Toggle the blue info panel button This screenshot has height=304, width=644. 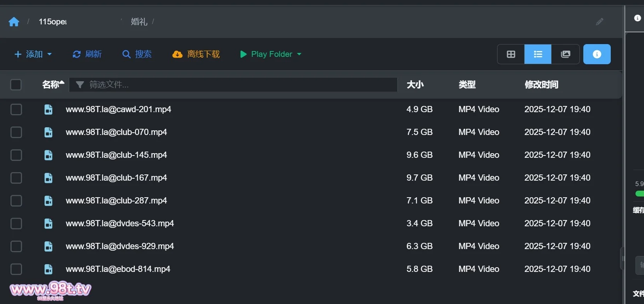596,54
